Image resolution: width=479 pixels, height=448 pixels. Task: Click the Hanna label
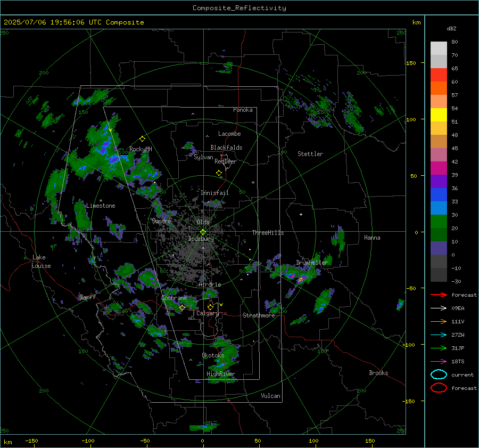coord(372,238)
